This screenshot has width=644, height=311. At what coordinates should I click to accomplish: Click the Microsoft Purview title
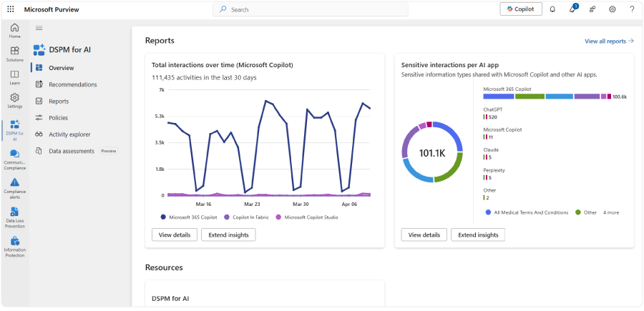point(52,9)
